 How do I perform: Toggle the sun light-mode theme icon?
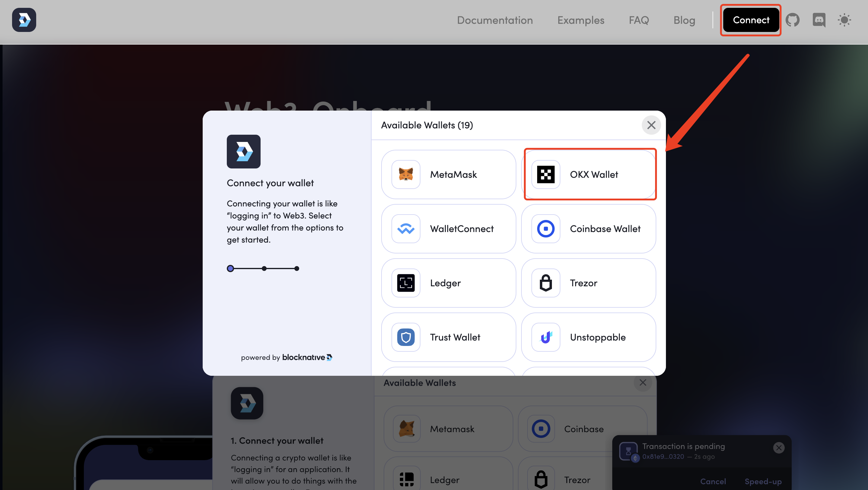pos(844,20)
